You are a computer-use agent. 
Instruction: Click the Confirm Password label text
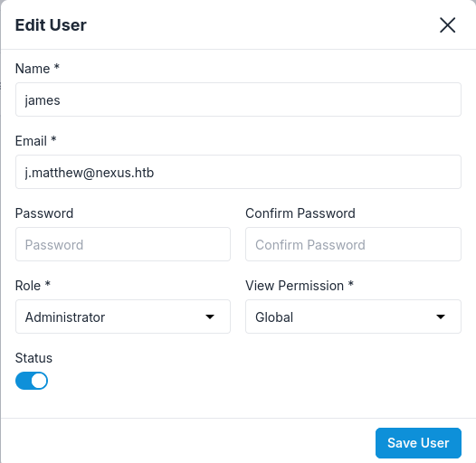(300, 213)
